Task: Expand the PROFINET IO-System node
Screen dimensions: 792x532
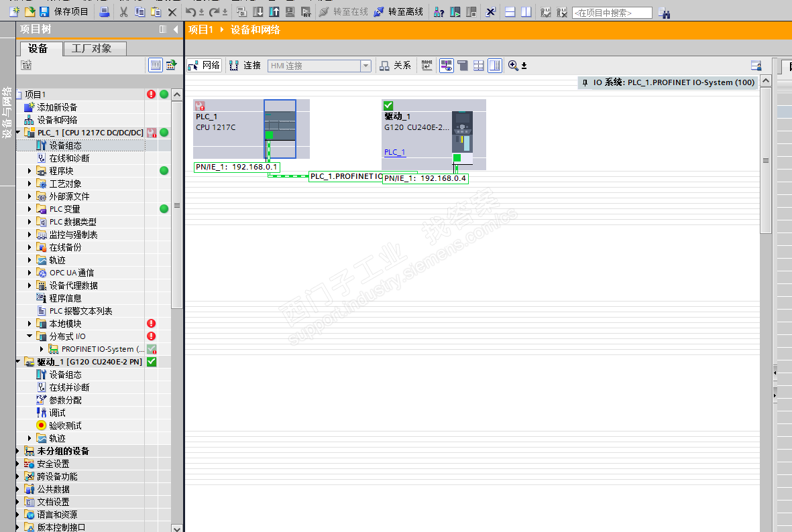Action: [x=42, y=349]
